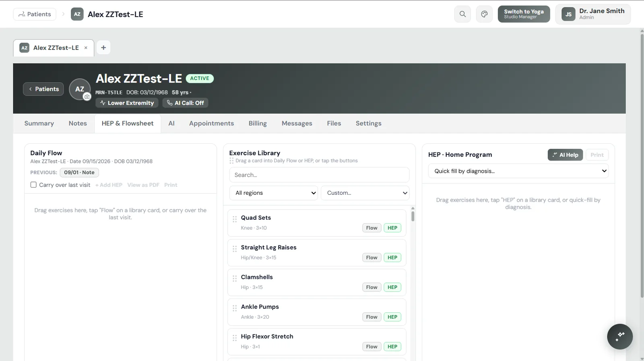Toggle the Carry over last visit checkbox
The image size is (644, 361).
[33, 185]
